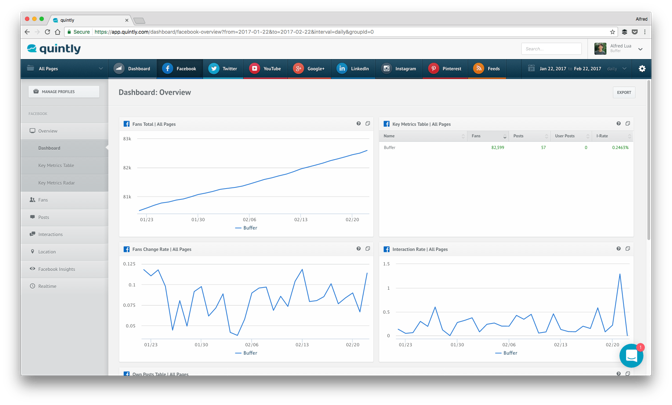Open Location section in sidebar
The height and width of the screenshot is (405, 672).
[65, 252]
